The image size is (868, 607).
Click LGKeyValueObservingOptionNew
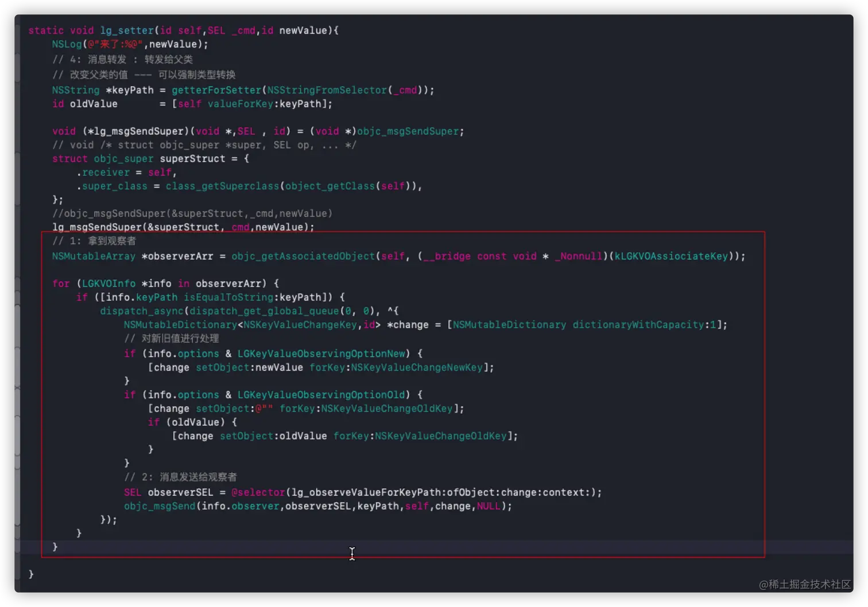(321, 353)
